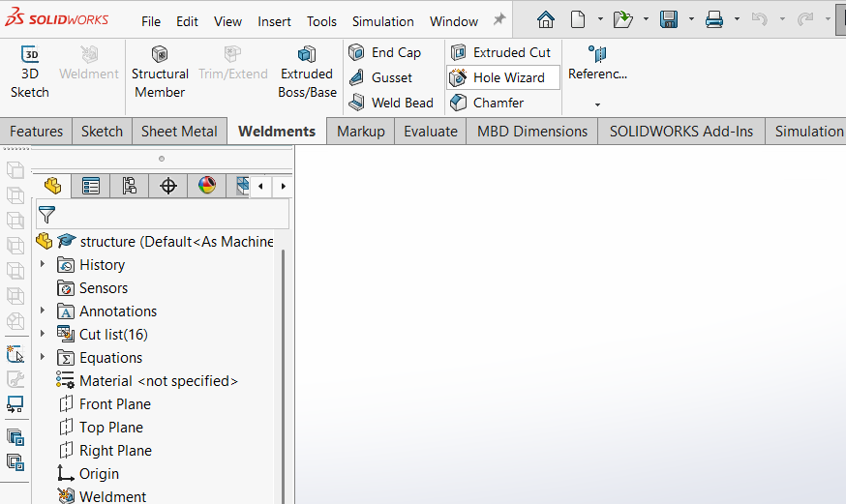Viewport: 846px width, 504px height.
Task: Apply a Chamfer
Action: tap(487, 103)
